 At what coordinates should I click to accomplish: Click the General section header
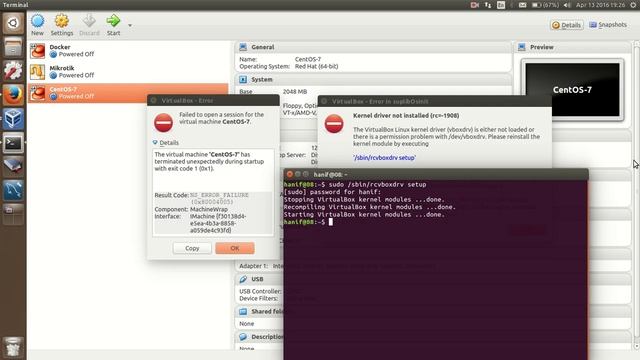[373, 47]
